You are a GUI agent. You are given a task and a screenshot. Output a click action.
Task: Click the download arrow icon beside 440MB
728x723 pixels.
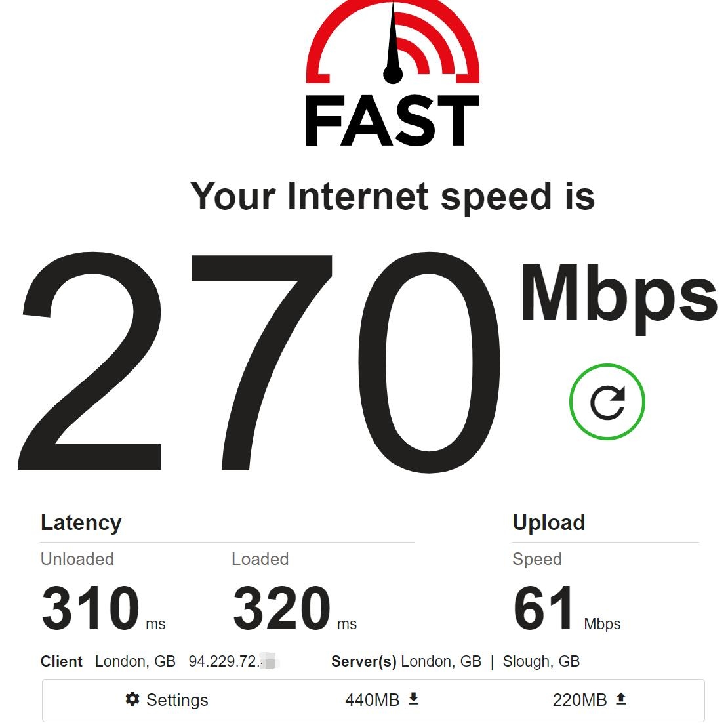click(x=414, y=699)
